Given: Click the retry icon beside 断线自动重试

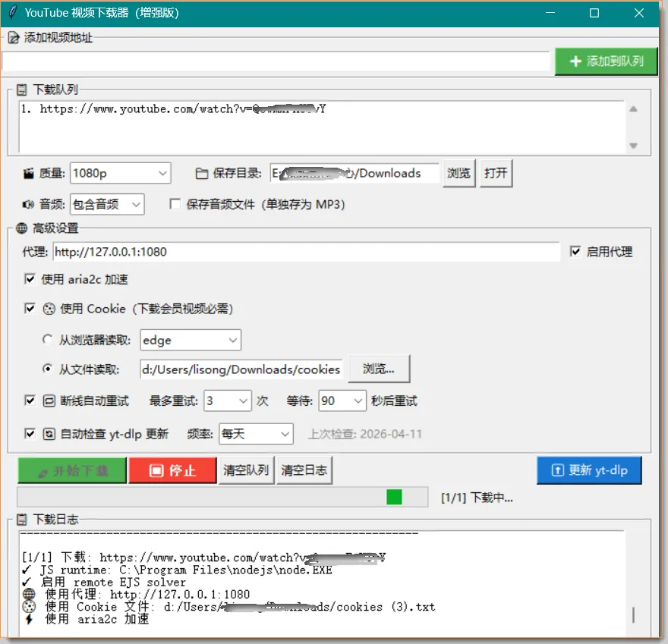Looking at the screenshot, I should [49, 401].
